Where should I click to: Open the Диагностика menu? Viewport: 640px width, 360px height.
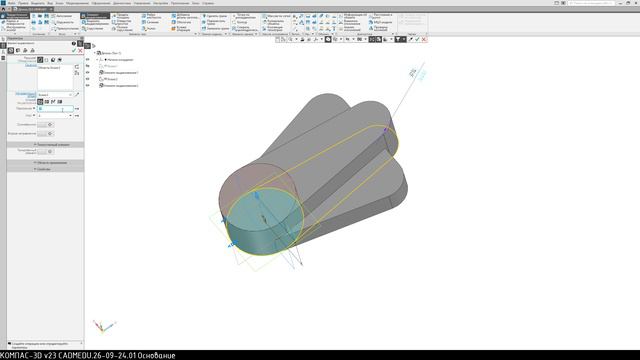tap(122, 3)
